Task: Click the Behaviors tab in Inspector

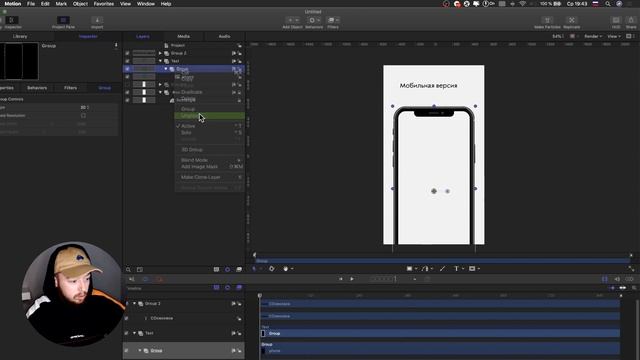Action: click(x=37, y=88)
